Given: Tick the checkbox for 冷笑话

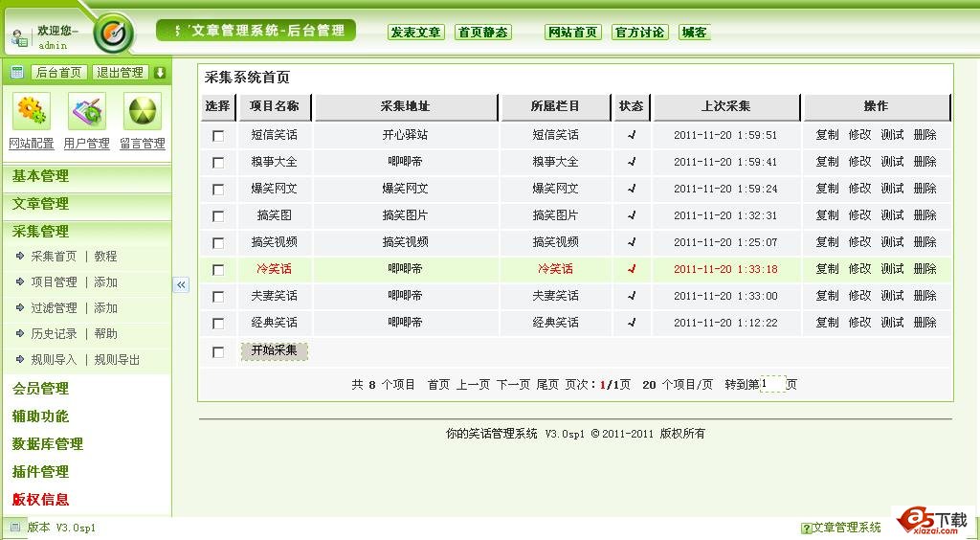Looking at the screenshot, I should tap(218, 270).
